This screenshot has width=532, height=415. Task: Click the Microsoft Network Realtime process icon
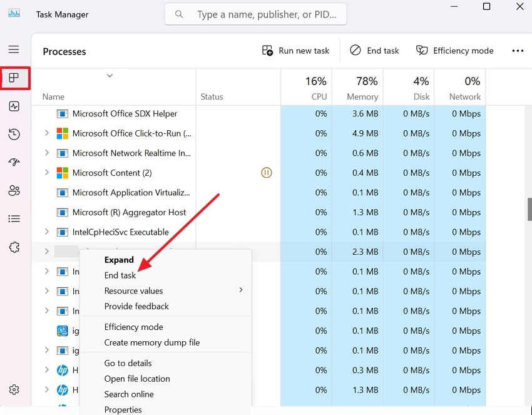[x=63, y=153]
